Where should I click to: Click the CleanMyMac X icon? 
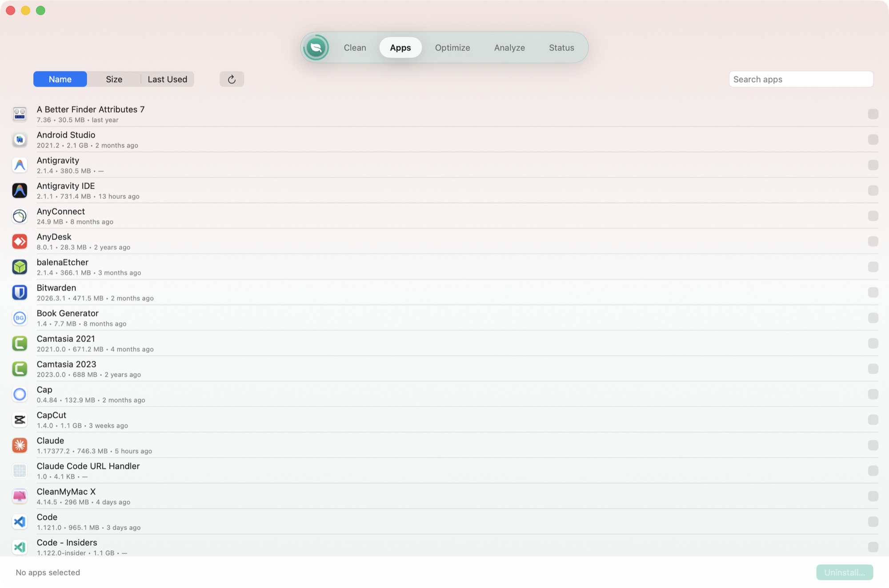point(20,496)
